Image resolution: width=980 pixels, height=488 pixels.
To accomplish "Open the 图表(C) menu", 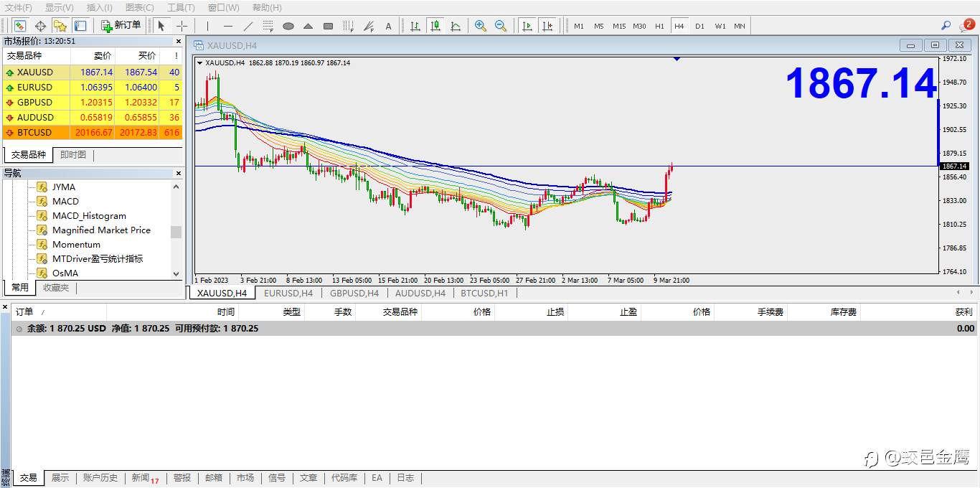I will click(x=139, y=7).
